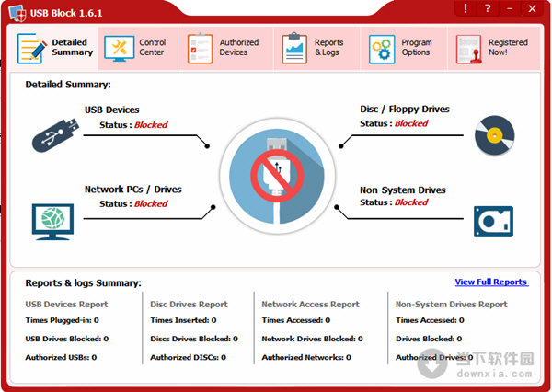Screen dimensions: 552x392
Task: Open the Program Options tab
Action: tap(404, 48)
